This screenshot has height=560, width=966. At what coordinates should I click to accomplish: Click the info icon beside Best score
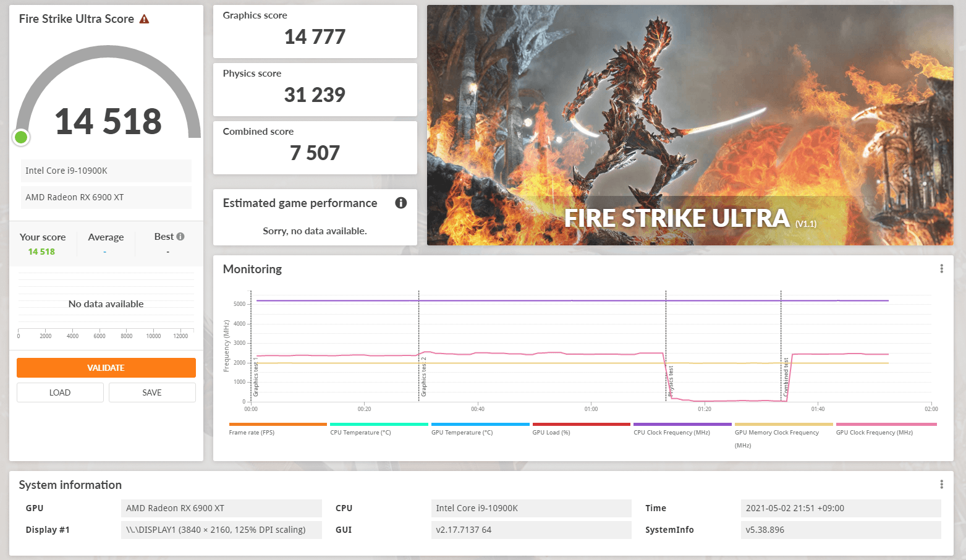(x=180, y=237)
